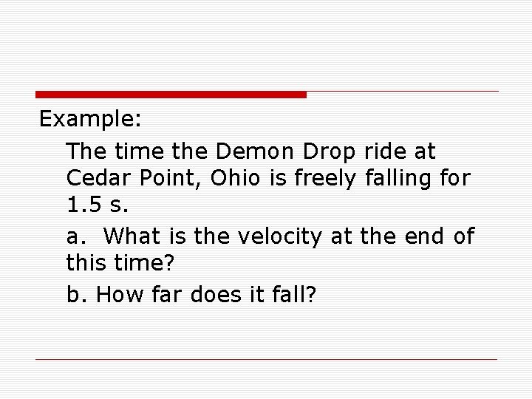Click the question mark after "fall"
Viewport: 532px width, 399px height.
311,294
